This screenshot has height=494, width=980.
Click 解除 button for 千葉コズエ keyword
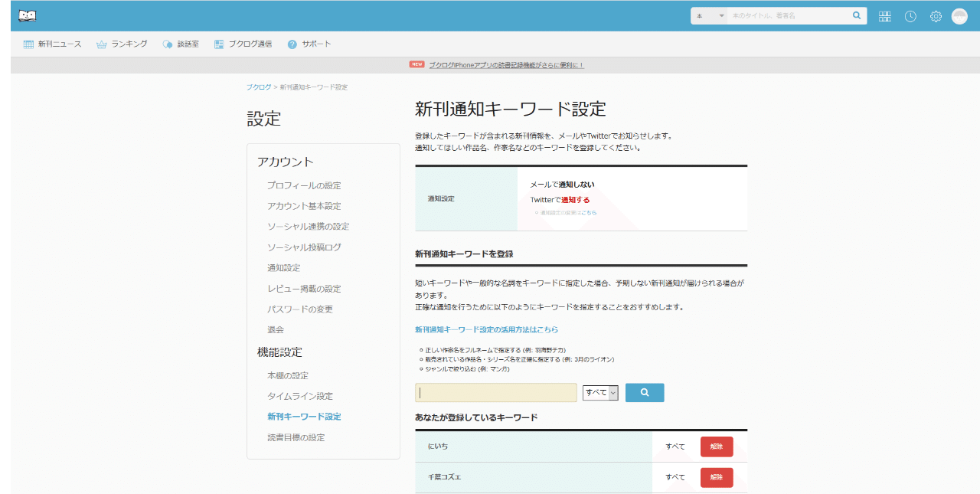[715, 477]
